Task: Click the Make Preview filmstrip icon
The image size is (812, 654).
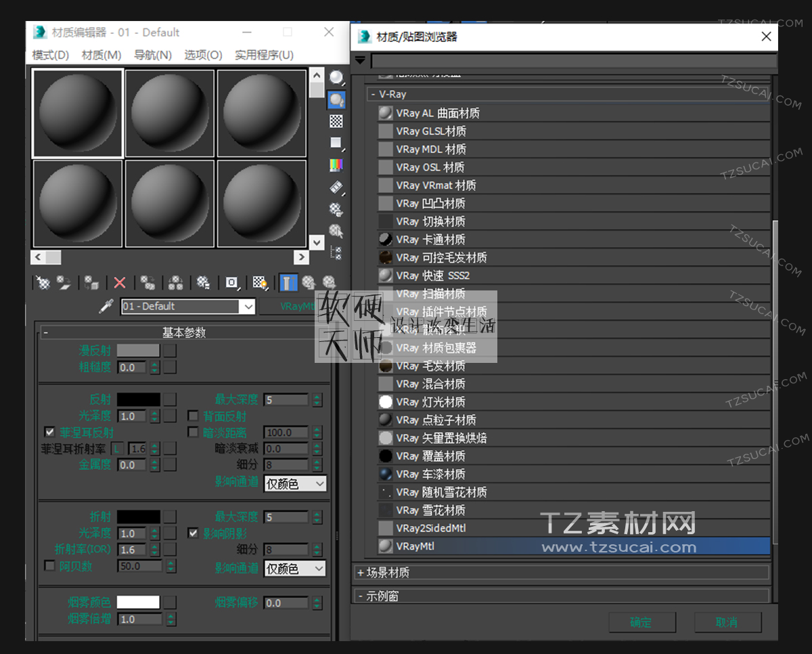Action: pyautogui.click(x=336, y=187)
